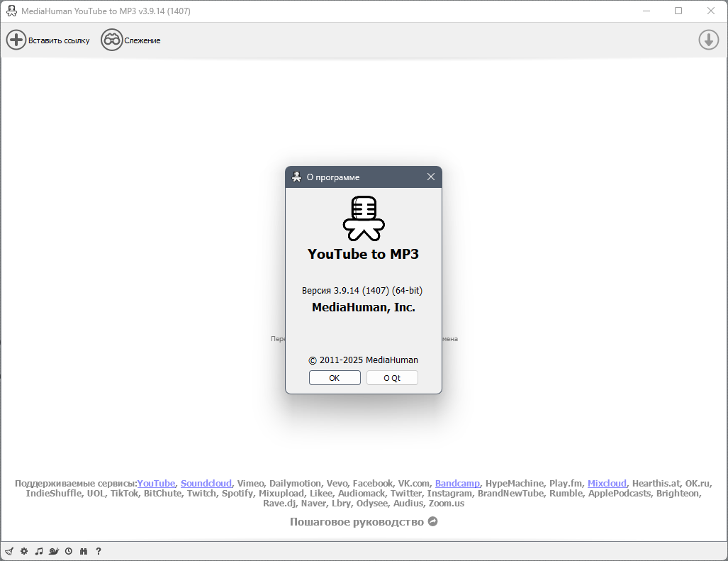This screenshot has height=561, width=728.
Task: Click the download-all arrow icon
Action: pyautogui.click(x=708, y=40)
